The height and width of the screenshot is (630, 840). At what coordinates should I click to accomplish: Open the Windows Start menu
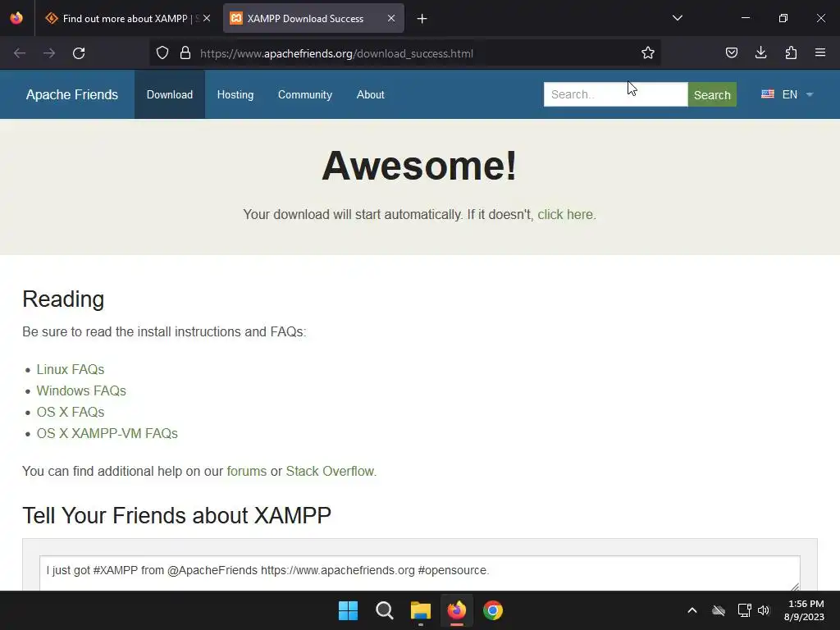point(348,610)
